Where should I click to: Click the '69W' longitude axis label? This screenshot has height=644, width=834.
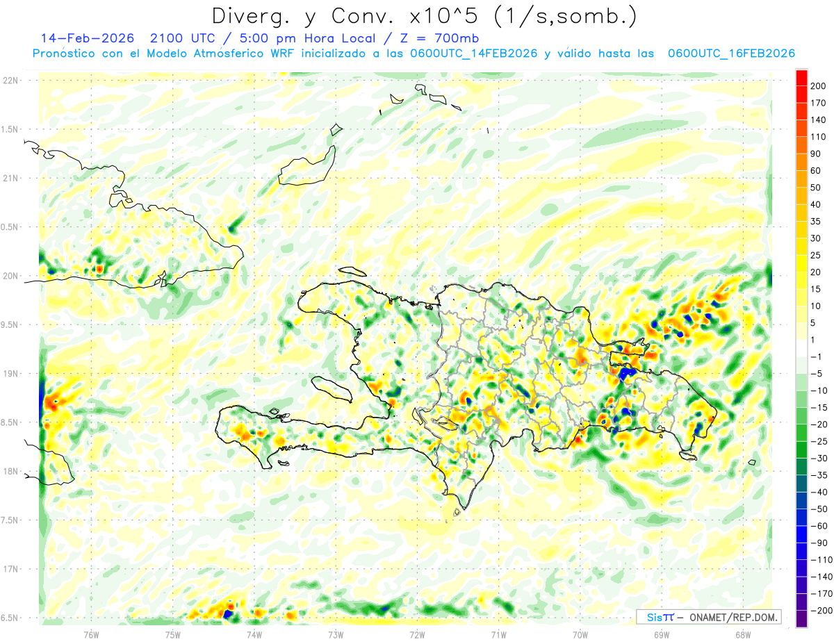(661, 634)
